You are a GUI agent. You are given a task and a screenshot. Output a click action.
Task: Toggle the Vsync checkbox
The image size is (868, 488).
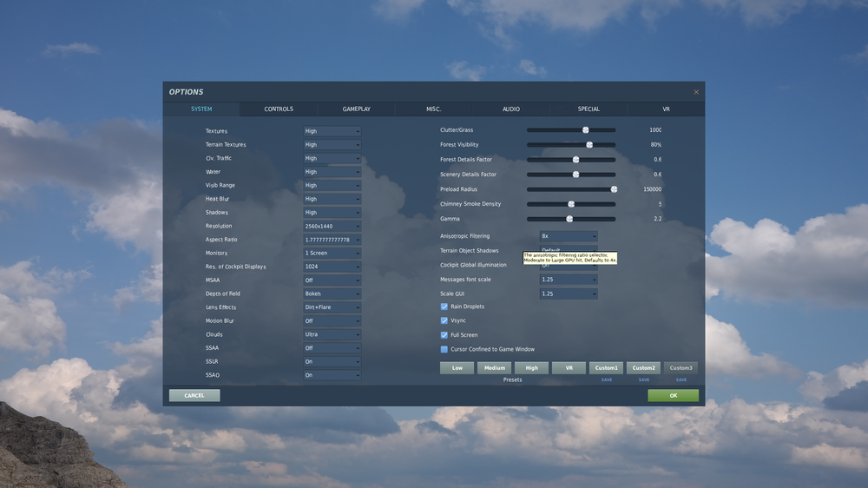click(444, 320)
